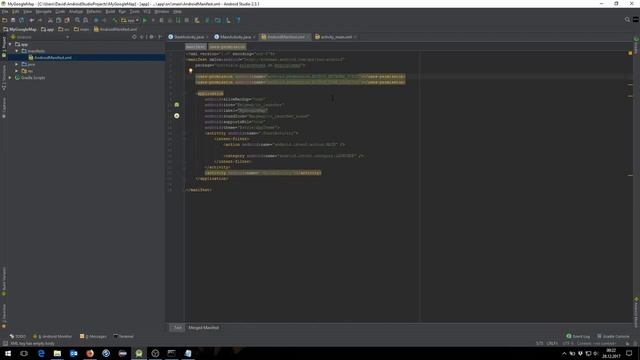Viewport: 640px width, 360px height.
Task: Click the CRLF line separator indicator
Action: click(552, 343)
